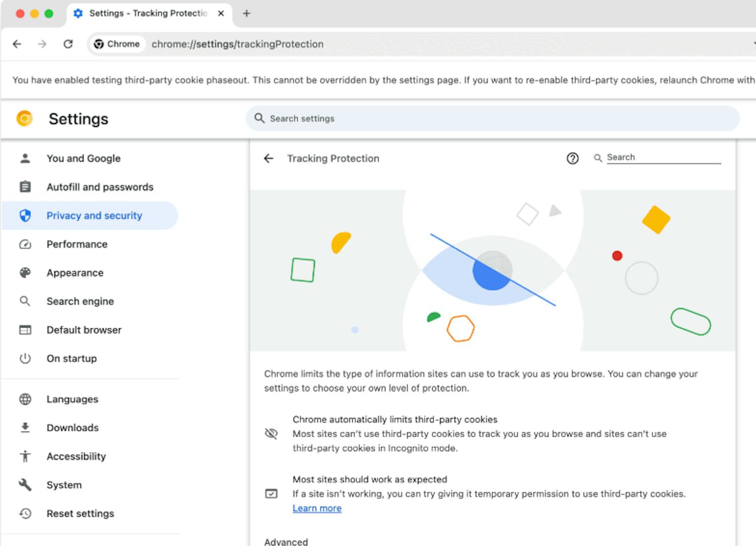Open the Languages globe icon
This screenshot has width=756, height=546.
tap(25, 399)
